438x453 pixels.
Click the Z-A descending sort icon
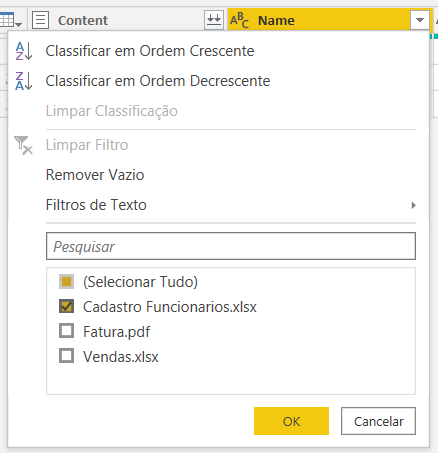click(24, 81)
